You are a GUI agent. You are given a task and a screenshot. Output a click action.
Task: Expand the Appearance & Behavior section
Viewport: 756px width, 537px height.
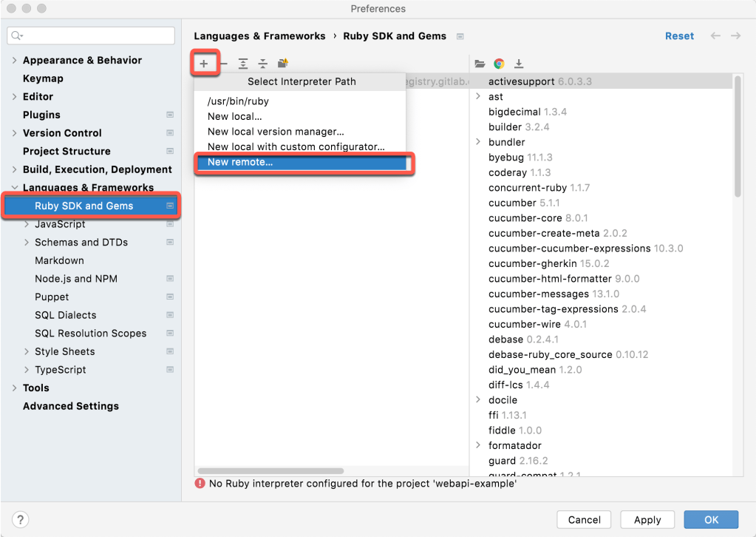click(15, 60)
